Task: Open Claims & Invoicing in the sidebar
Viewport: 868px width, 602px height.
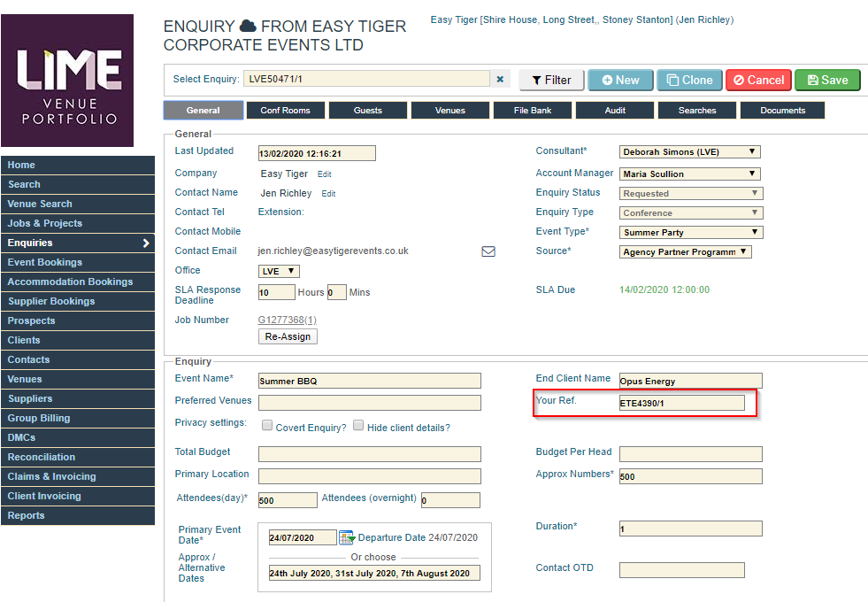Action: (78, 476)
